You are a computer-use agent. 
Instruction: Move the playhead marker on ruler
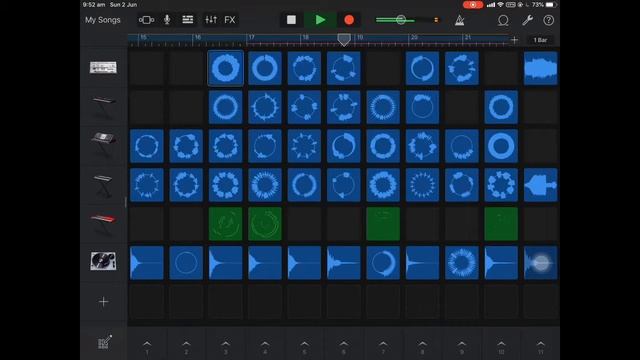344,40
